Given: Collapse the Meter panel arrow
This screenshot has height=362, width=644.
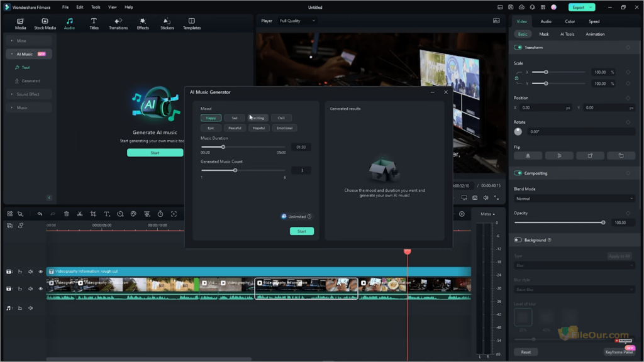Looking at the screenshot, I should click(494, 214).
